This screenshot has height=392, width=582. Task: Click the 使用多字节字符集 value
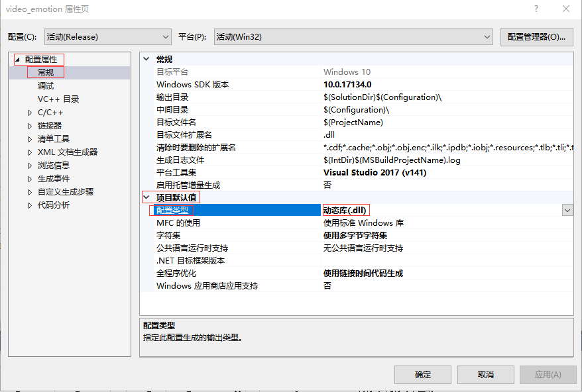coord(355,236)
